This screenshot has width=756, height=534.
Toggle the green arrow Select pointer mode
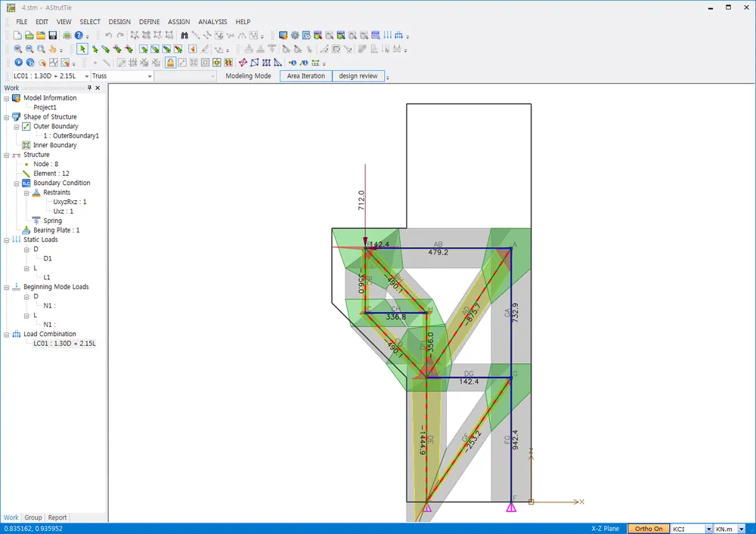pyautogui.click(x=82, y=49)
